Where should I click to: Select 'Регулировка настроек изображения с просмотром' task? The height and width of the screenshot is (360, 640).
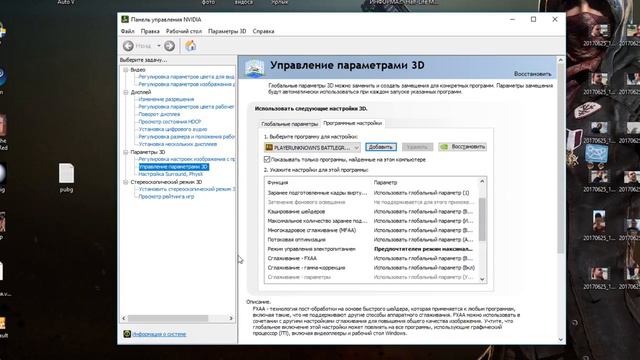point(187,159)
